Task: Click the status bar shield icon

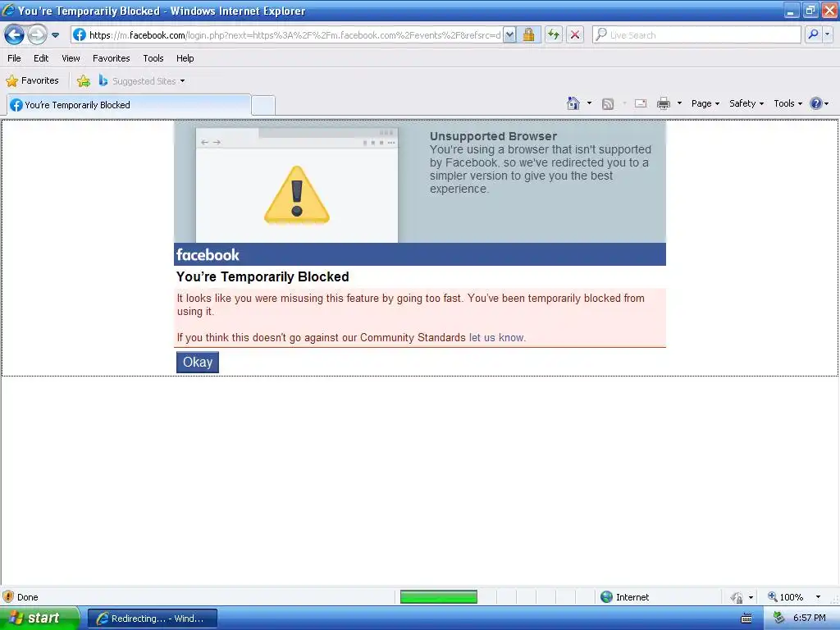Action: pyautogui.click(x=8, y=597)
